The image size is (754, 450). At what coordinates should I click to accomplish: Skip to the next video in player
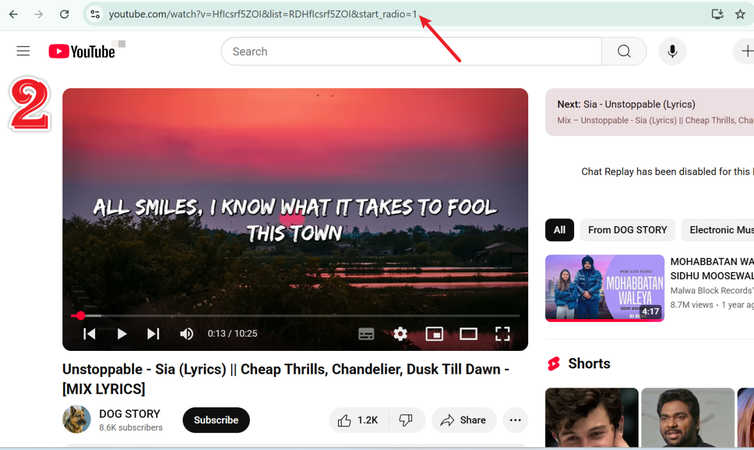pyautogui.click(x=153, y=334)
